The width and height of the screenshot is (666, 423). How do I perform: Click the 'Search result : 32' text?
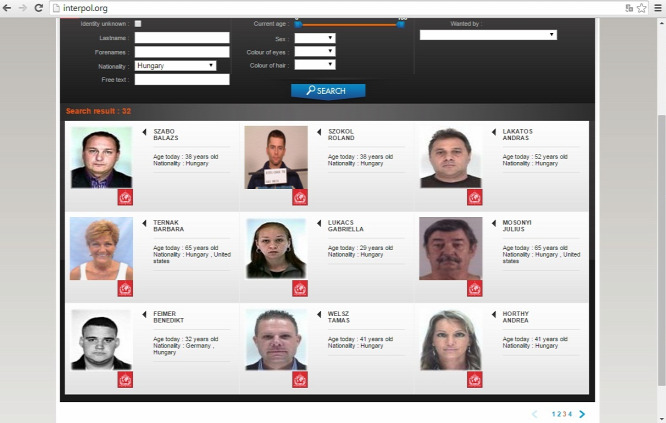tap(98, 111)
